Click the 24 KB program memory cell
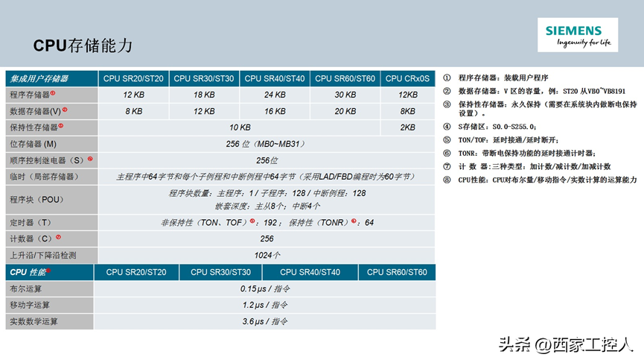 274,95
